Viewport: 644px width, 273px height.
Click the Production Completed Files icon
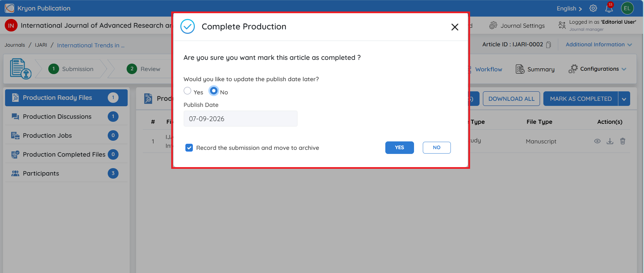(15, 155)
